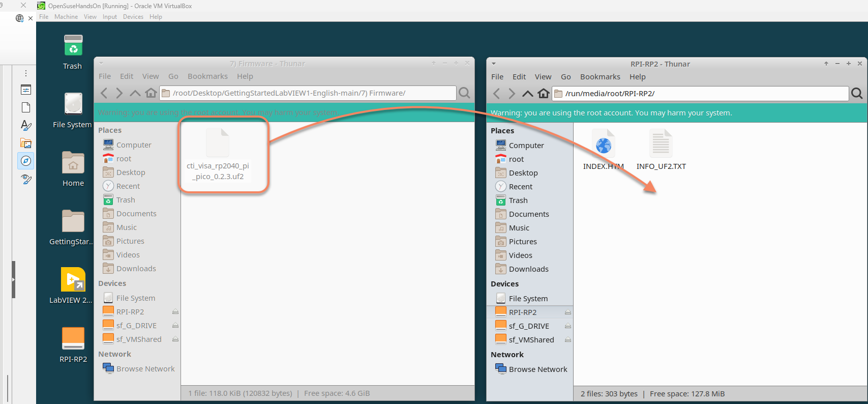The width and height of the screenshot is (868, 404).
Task: Select Computer in Firmware window sidebar
Action: [137, 145]
